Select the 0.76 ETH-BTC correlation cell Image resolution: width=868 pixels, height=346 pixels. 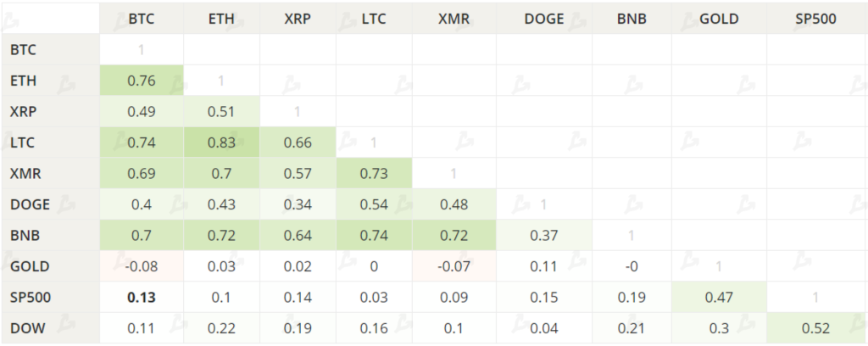141,81
